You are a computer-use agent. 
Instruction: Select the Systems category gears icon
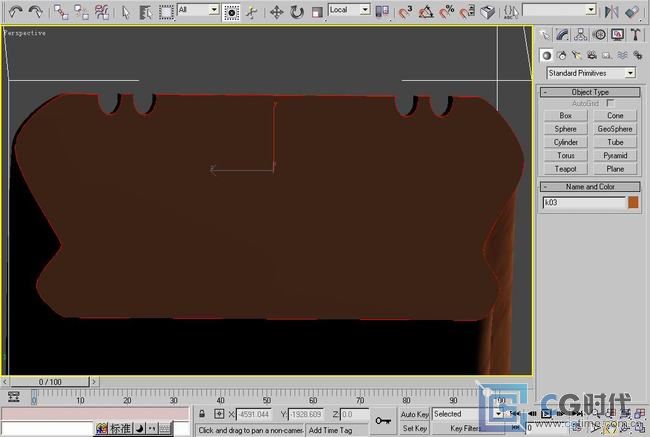[638, 55]
